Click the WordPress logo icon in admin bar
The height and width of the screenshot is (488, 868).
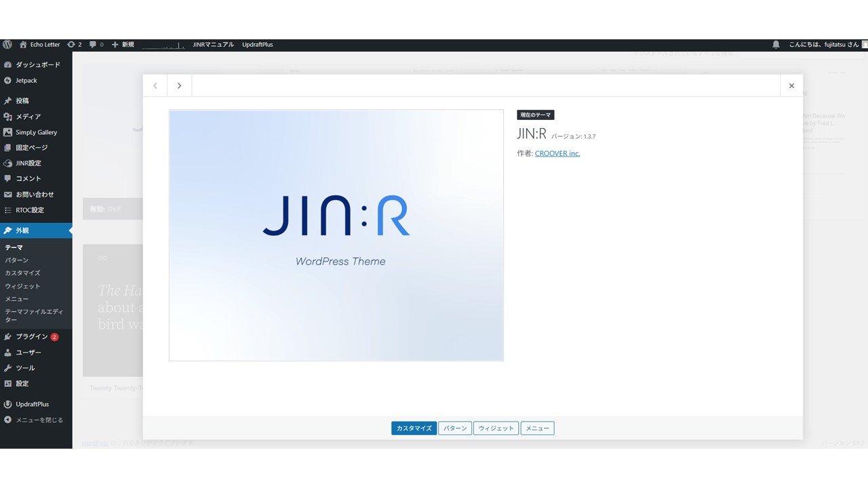tap(7, 45)
